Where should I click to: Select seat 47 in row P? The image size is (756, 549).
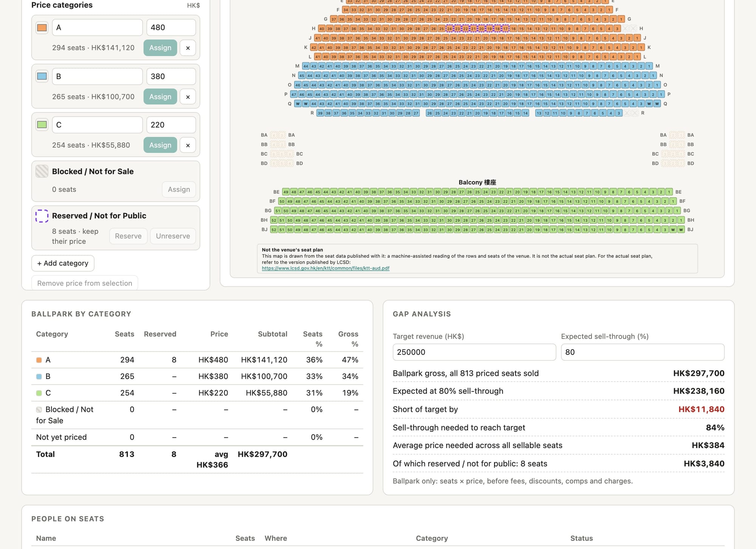pos(294,94)
